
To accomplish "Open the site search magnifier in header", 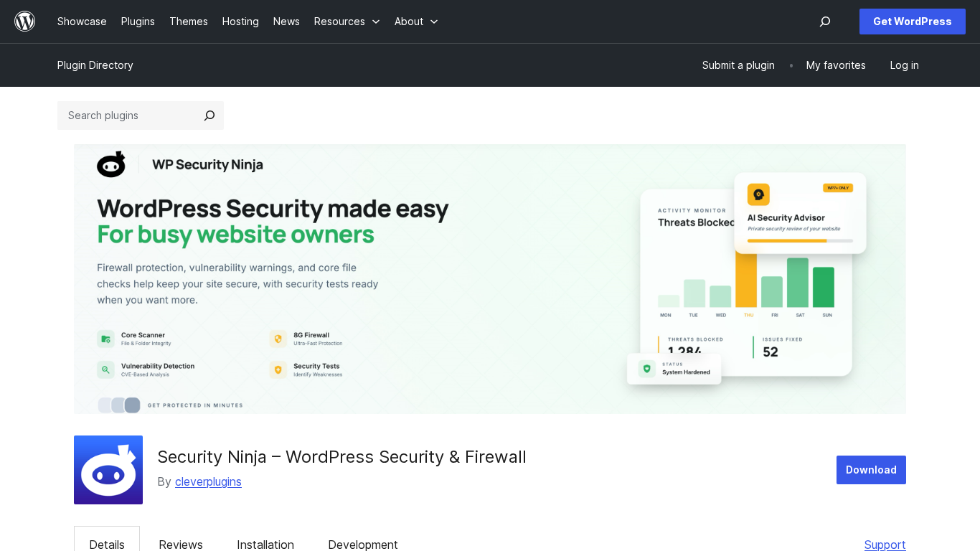I will [x=825, y=22].
